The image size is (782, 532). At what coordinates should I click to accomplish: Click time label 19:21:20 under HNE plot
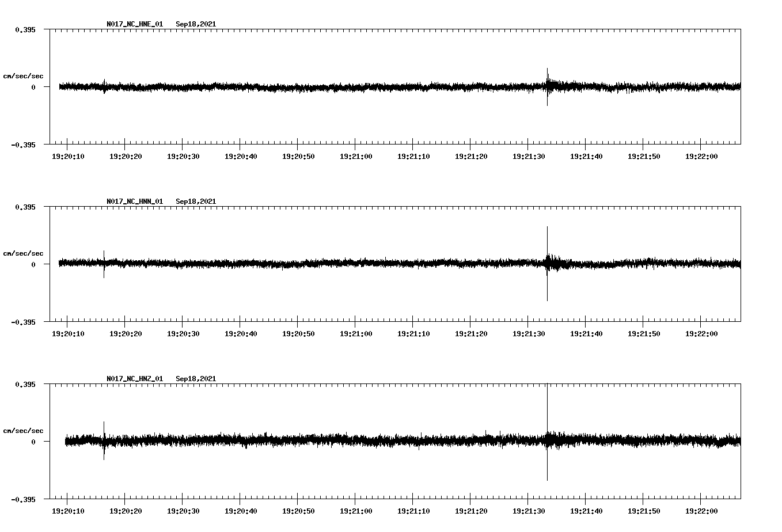tap(471, 157)
